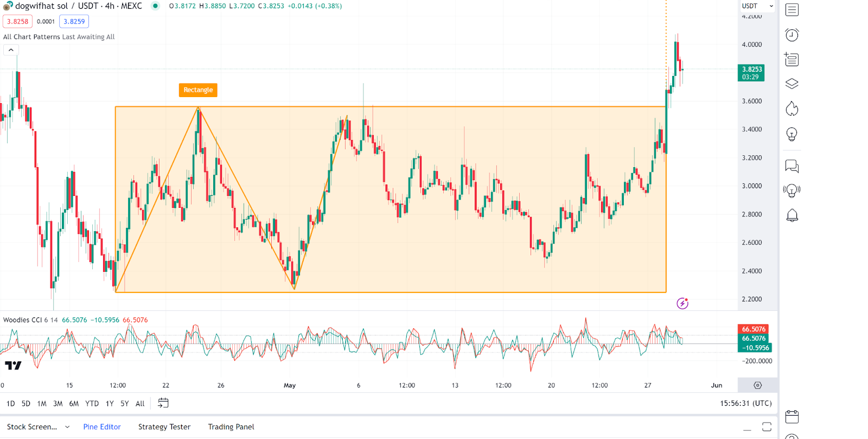Click the 3.8253 current price label
The width and height of the screenshot is (868, 439).
pos(751,73)
